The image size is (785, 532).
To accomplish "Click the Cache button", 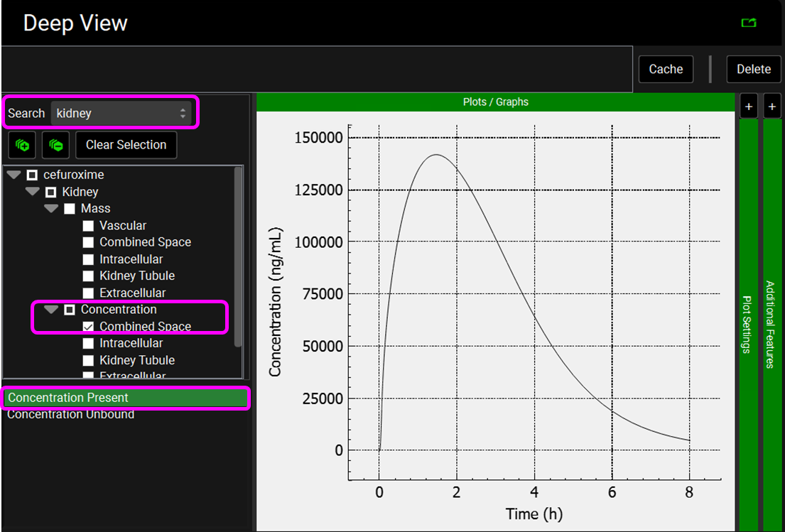I will 666,69.
